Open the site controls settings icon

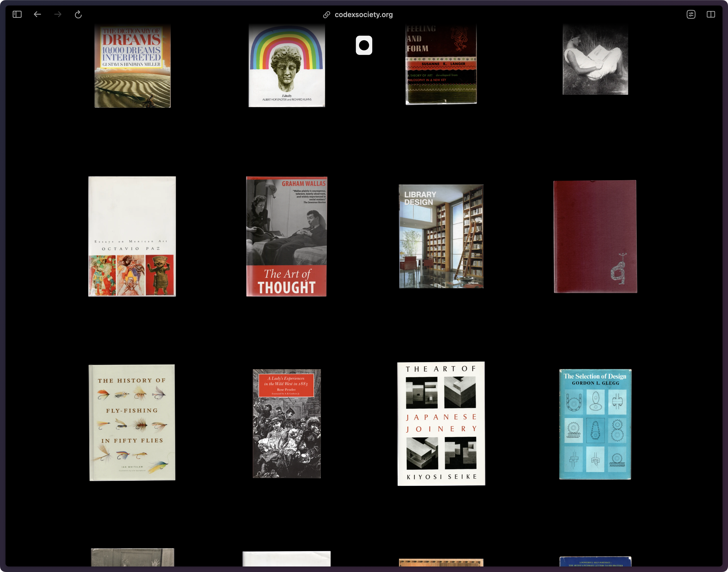[x=691, y=14]
